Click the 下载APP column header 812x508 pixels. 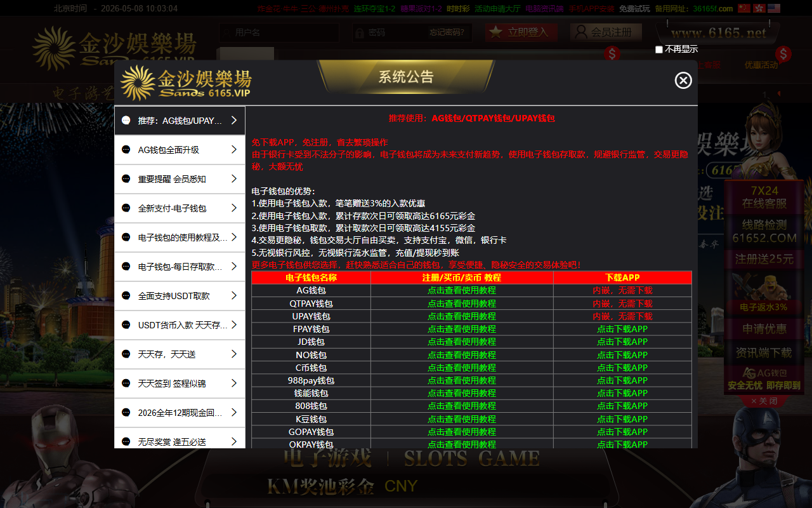622,277
